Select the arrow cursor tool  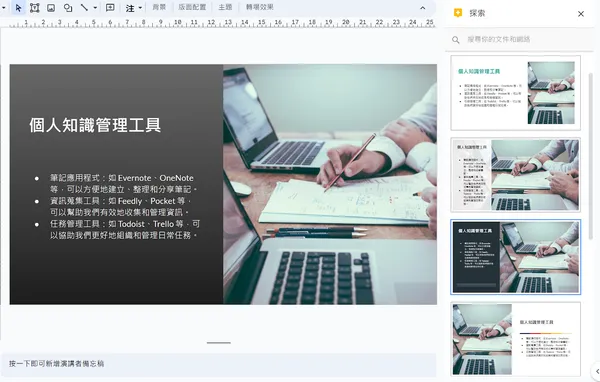coord(18,8)
